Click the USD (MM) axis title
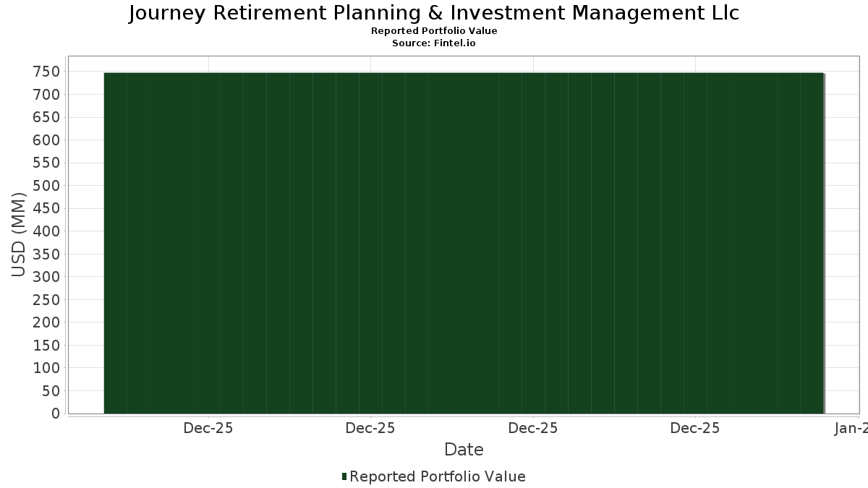Image resolution: width=868 pixels, height=488 pixels. tap(18, 235)
